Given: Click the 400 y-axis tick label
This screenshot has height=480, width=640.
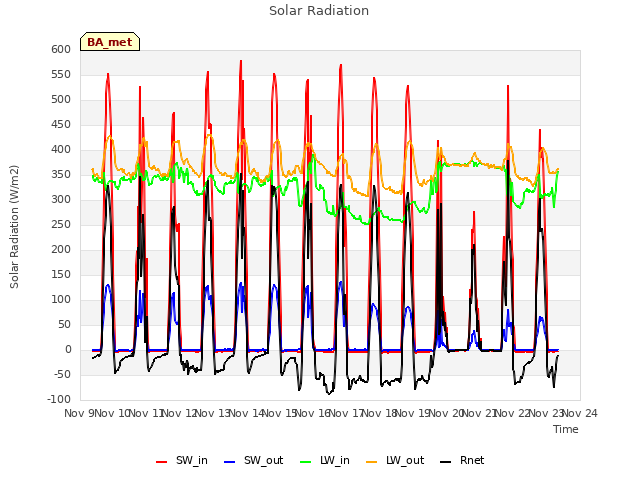Looking at the screenshot, I should pyautogui.click(x=61, y=149).
